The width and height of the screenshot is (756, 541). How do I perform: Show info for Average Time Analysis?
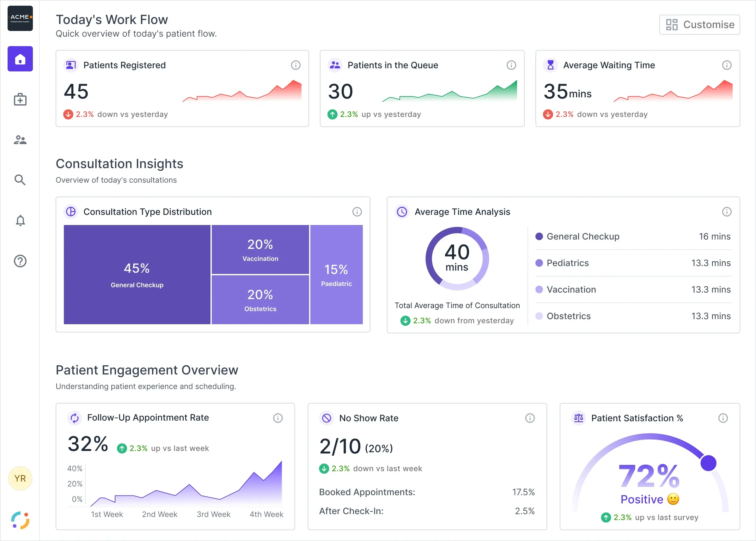point(727,211)
